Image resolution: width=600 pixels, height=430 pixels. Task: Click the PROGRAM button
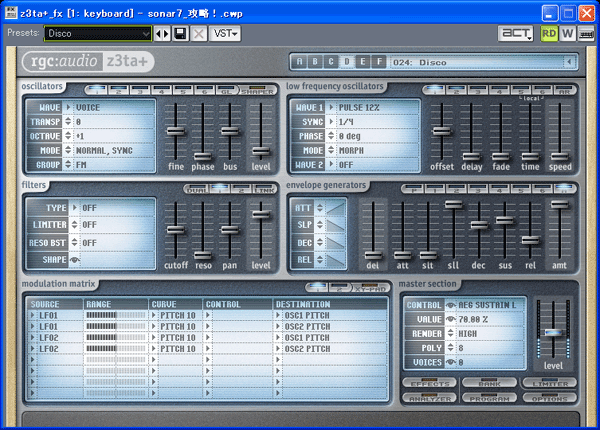490,398
